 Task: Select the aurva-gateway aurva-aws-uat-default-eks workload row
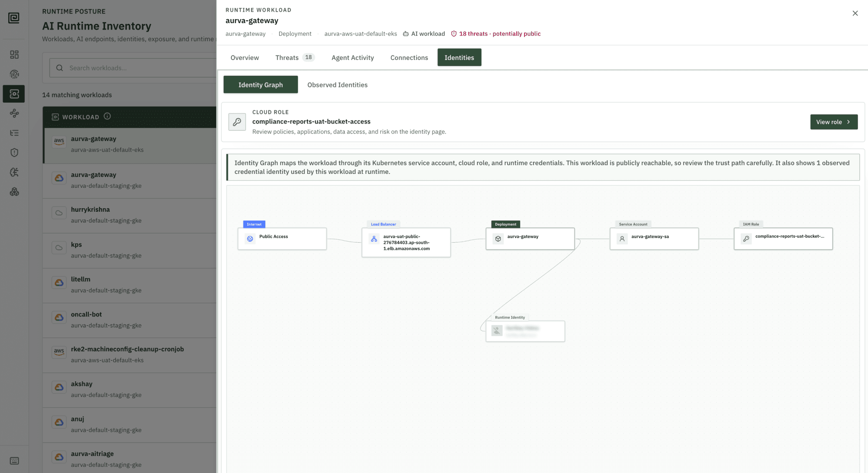click(x=130, y=145)
